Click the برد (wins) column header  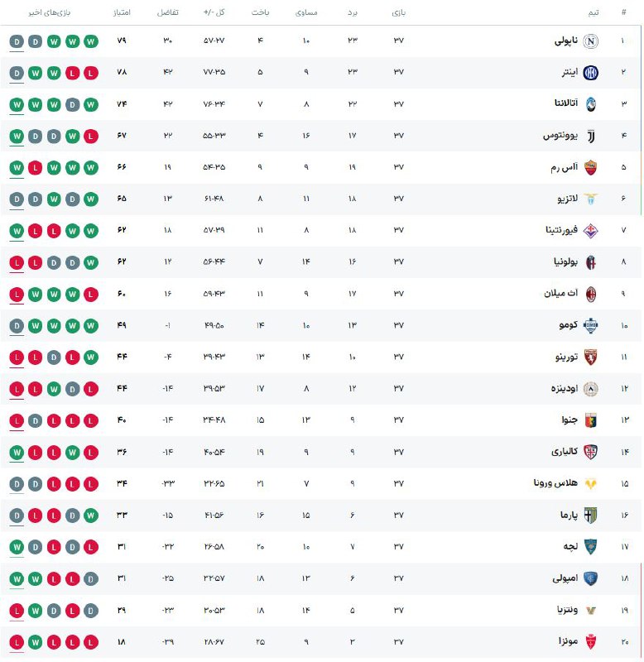352,14
